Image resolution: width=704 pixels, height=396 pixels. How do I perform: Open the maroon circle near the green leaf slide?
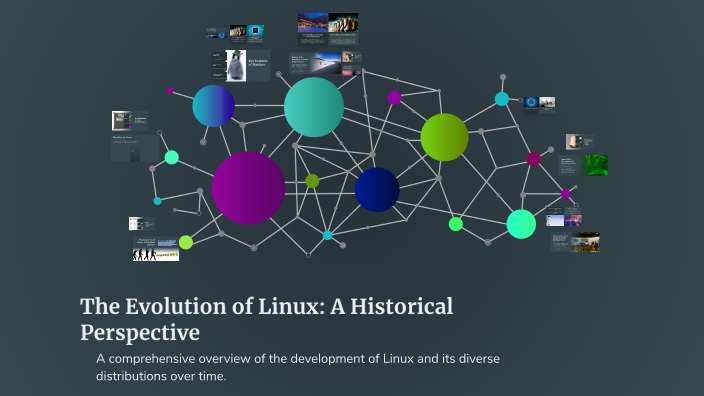[x=534, y=159]
